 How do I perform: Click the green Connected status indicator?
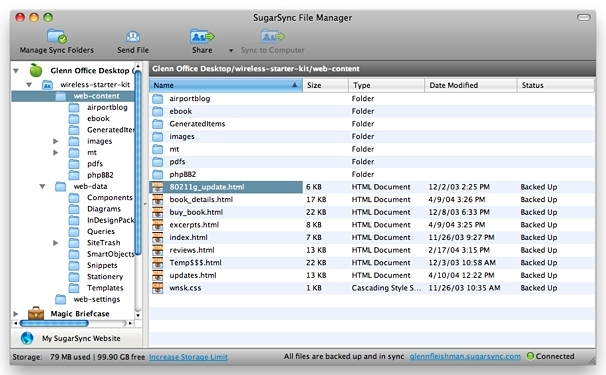click(x=530, y=356)
